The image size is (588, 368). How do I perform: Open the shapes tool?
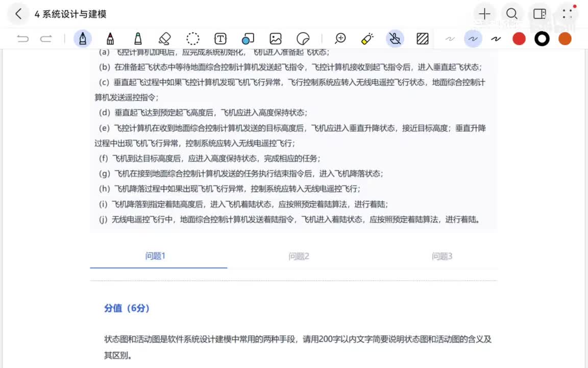(x=248, y=38)
